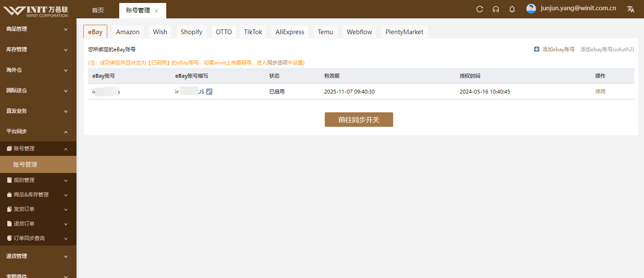Expand 海外仓 sidebar menu
644x278 pixels.
pyautogui.click(x=38, y=70)
